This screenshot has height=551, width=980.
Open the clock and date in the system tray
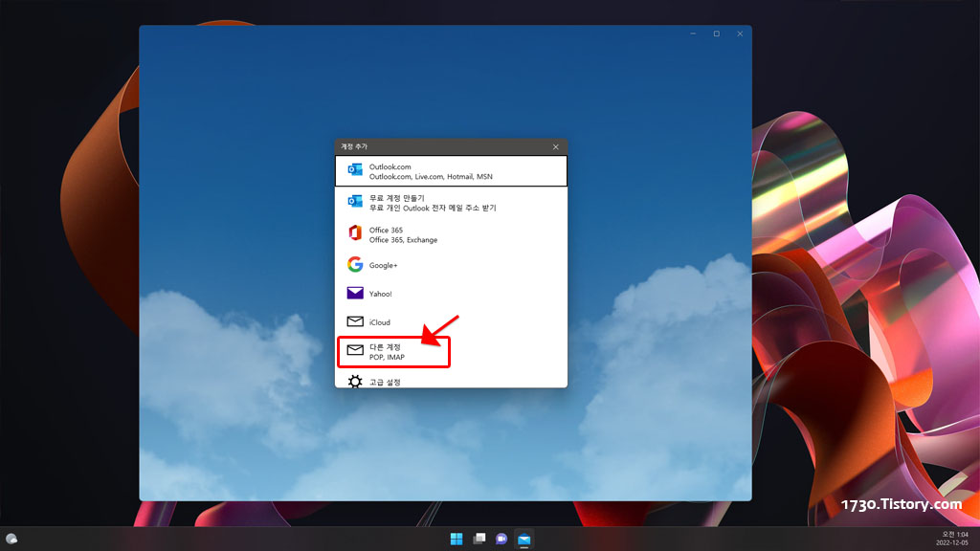point(954,539)
